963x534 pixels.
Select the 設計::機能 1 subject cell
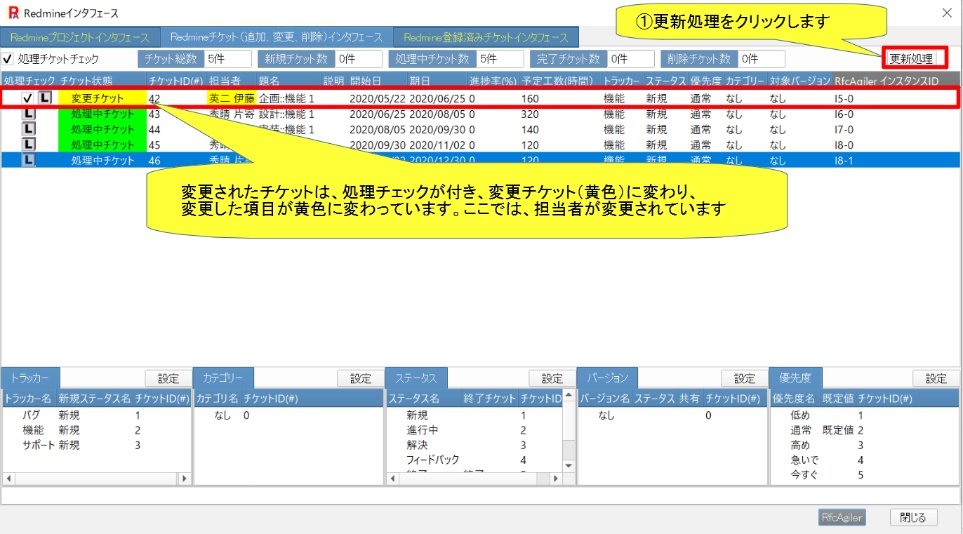pyautogui.click(x=286, y=114)
